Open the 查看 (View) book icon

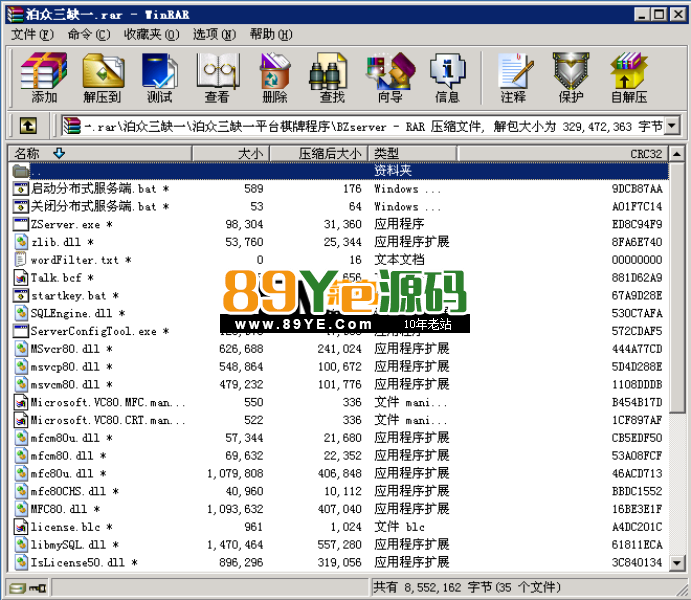(217, 78)
